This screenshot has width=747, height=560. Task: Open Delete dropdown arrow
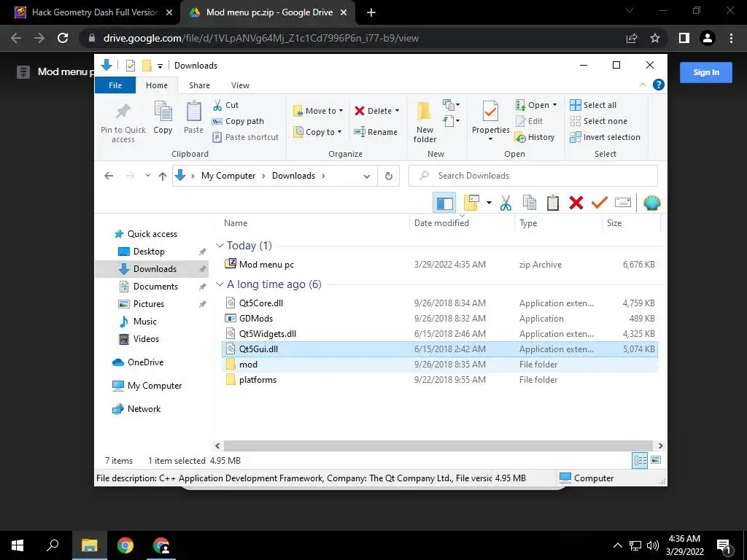click(398, 111)
